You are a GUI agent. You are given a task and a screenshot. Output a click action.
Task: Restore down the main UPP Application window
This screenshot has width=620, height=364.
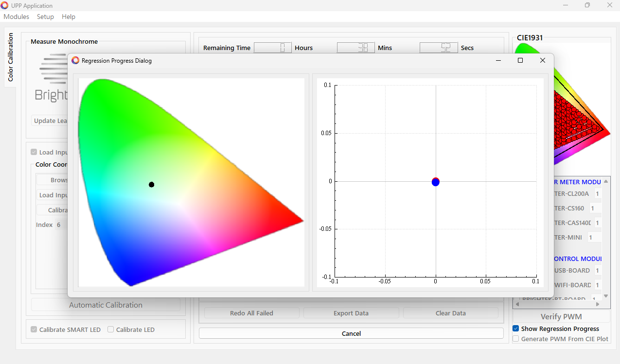point(587,5)
